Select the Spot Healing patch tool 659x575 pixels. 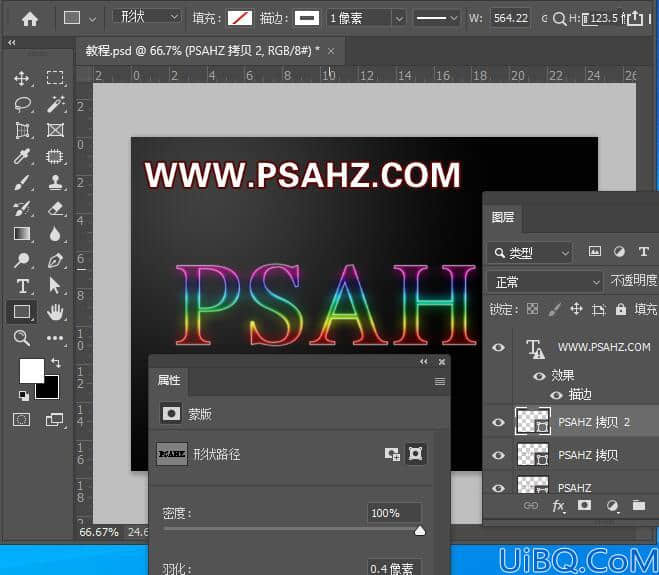coord(55,156)
